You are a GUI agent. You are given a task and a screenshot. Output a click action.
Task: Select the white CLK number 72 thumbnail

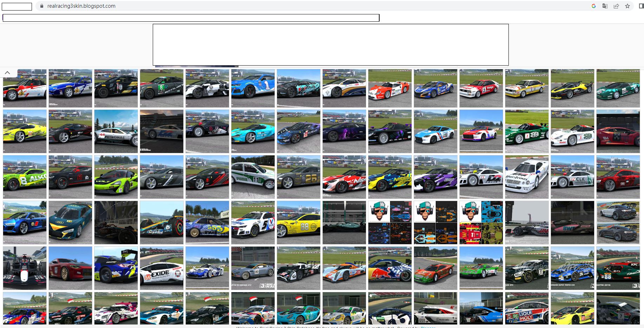click(572, 177)
